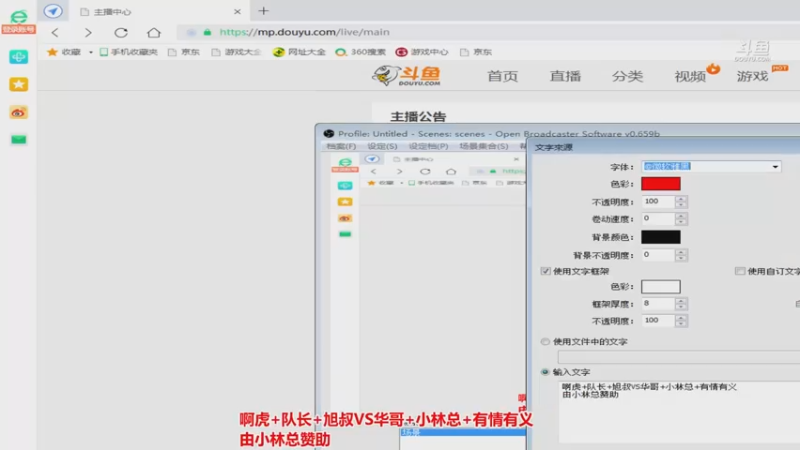Viewport: 800px width, 450px height.
Task: Open the 网址大全 bookmark
Action: pyautogui.click(x=299, y=52)
